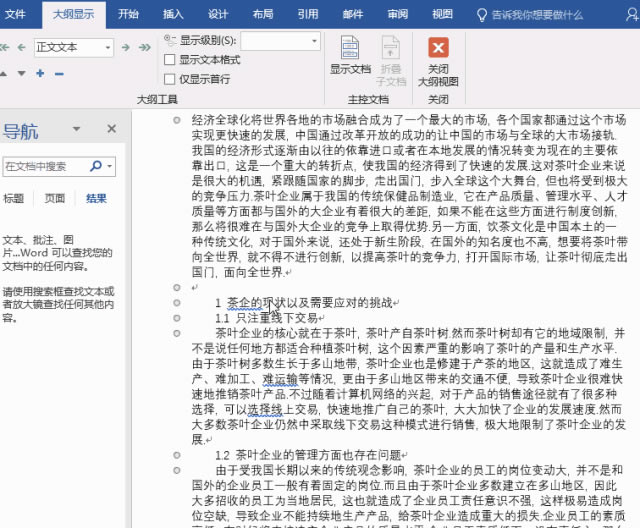Select outline bullet beside empty paragraph
The width and height of the screenshot is (640, 528).
(177, 288)
